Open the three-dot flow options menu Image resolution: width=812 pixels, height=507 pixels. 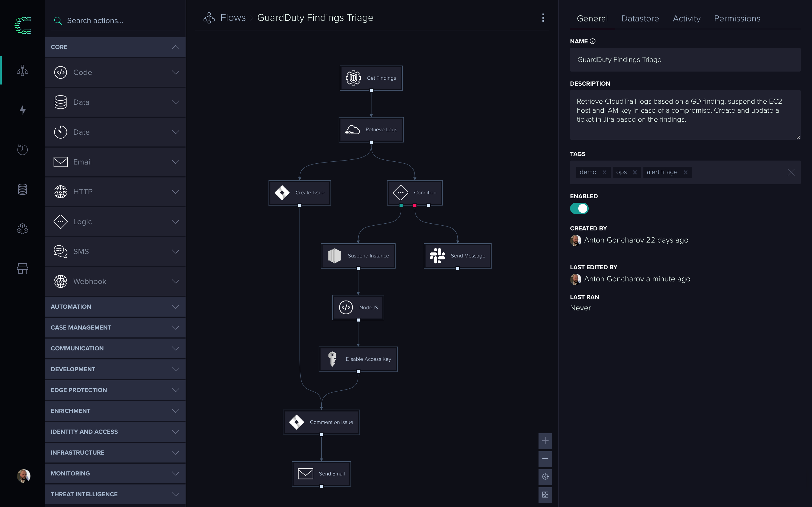point(543,18)
